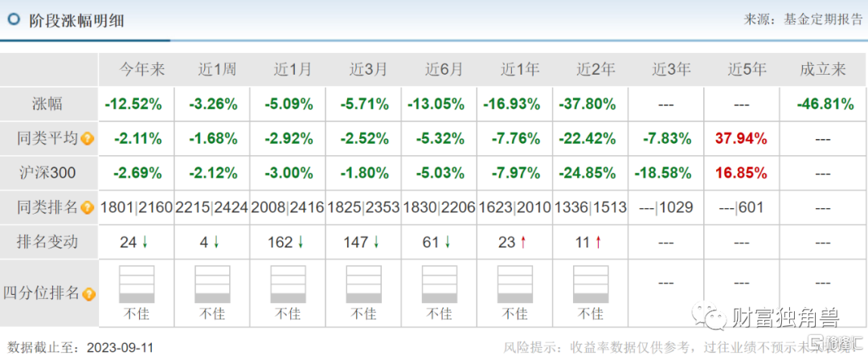Open help icon beside 同类排名
This screenshot has width=868, height=356.
pos(88,208)
